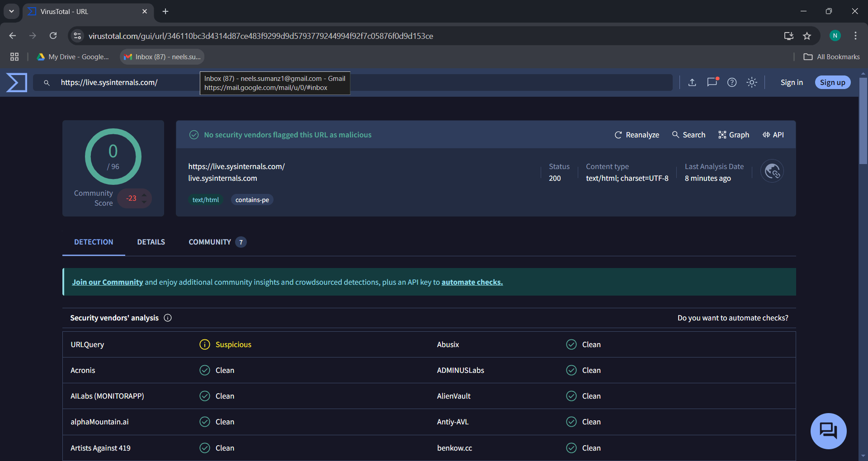The image size is (868, 461).
Task: Click the install app icon in address bar
Action: (789, 36)
